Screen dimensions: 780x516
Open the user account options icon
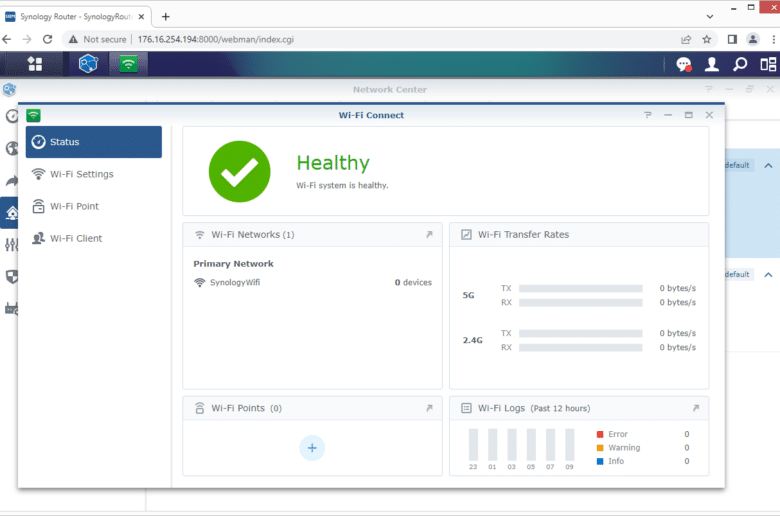pos(712,64)
